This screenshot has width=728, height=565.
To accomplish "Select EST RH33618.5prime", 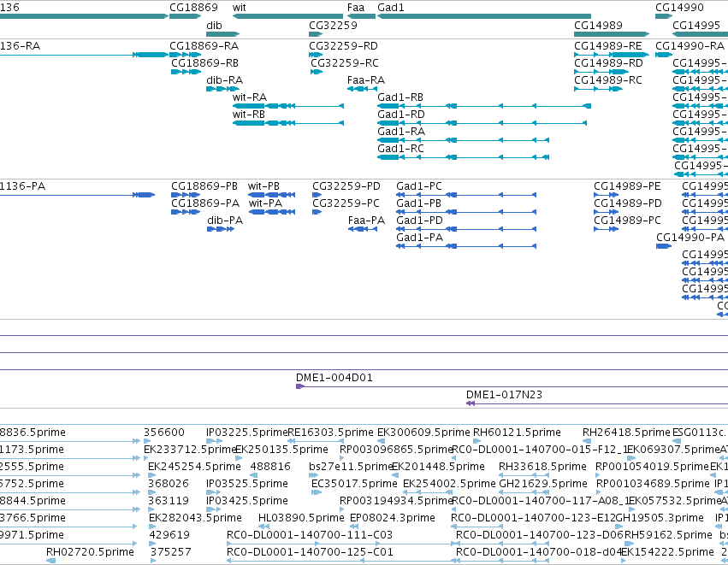I will pyautogui.click(x=524, y=475).
